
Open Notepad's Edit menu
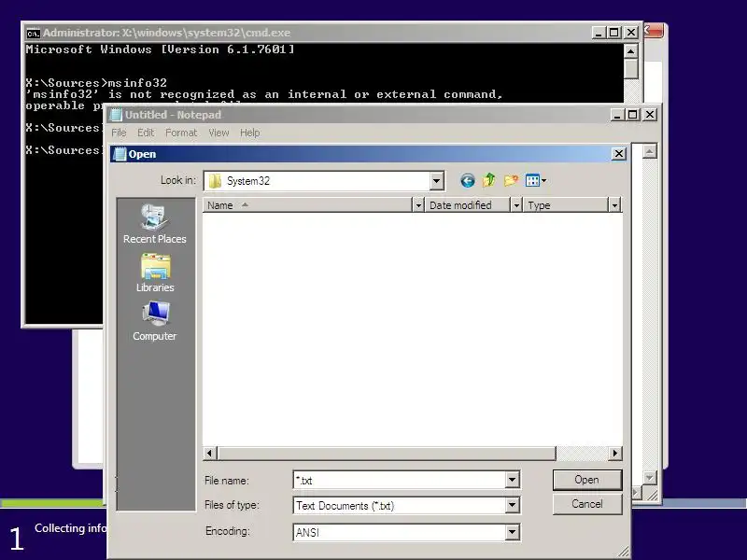(x=146, y=133)
